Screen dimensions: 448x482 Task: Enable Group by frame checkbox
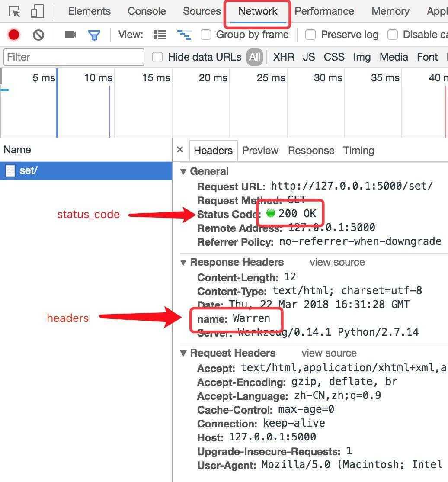click(205, 35)
